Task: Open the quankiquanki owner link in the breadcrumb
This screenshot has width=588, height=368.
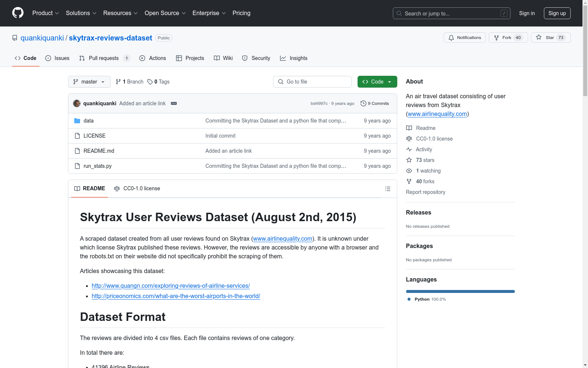Action: [42, 38]
